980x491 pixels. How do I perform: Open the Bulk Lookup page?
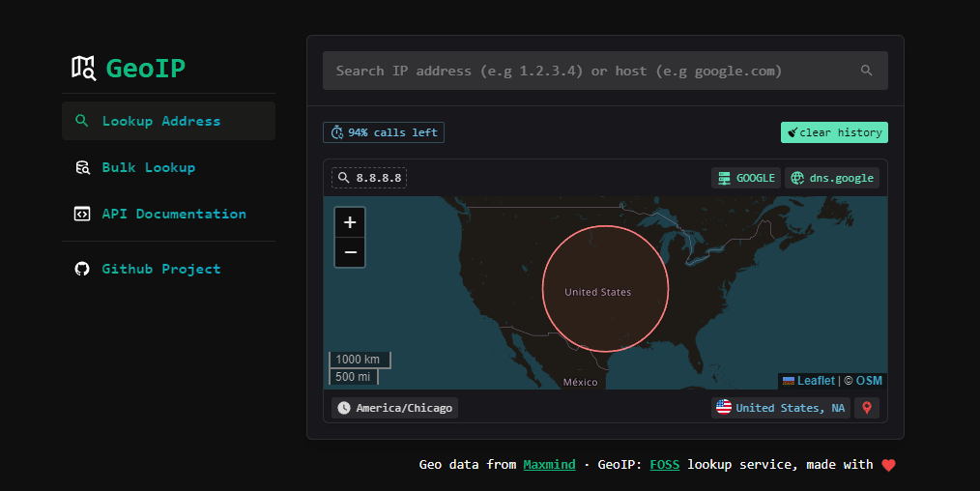pos(148,167)
